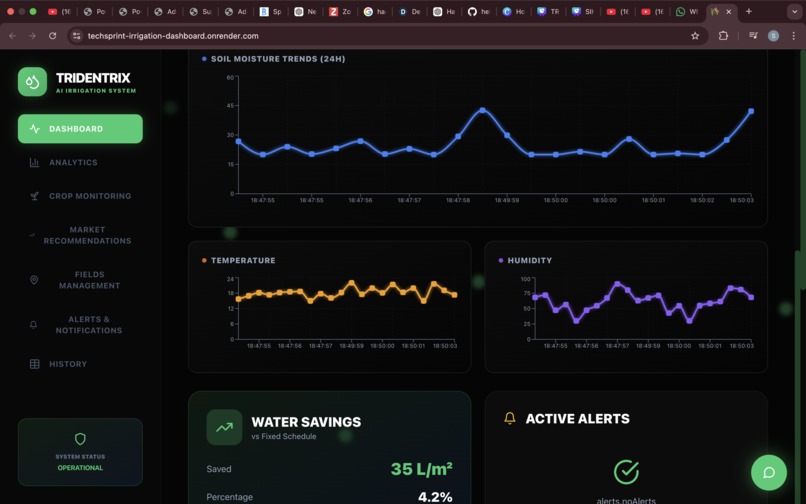This screenshot has width=806, height=504.
Task: Click the Temperature chart title
Action: pyautogui.click(x=243, y=260)
